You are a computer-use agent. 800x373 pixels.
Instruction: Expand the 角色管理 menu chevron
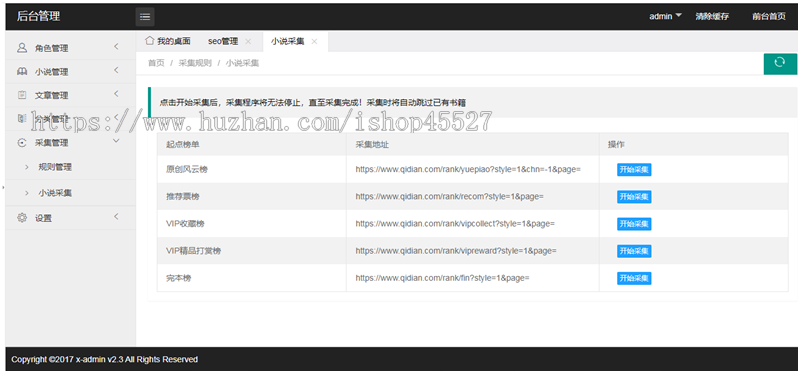[116, 47]
